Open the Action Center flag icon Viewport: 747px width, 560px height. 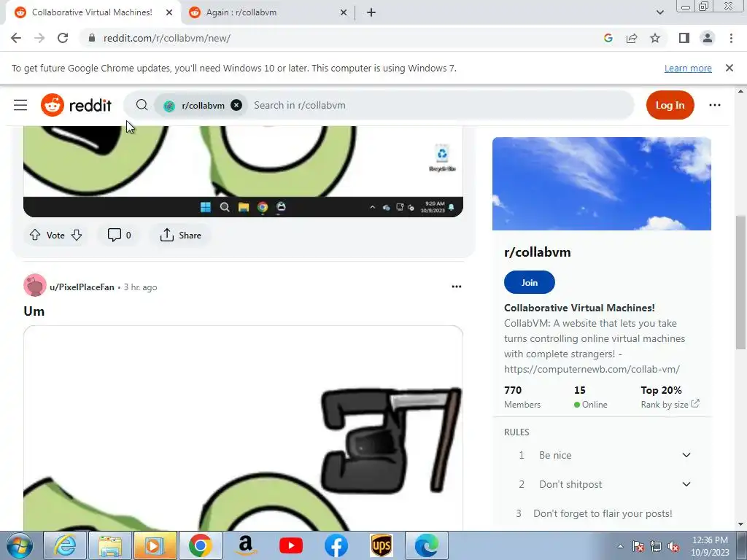[638, 546]
